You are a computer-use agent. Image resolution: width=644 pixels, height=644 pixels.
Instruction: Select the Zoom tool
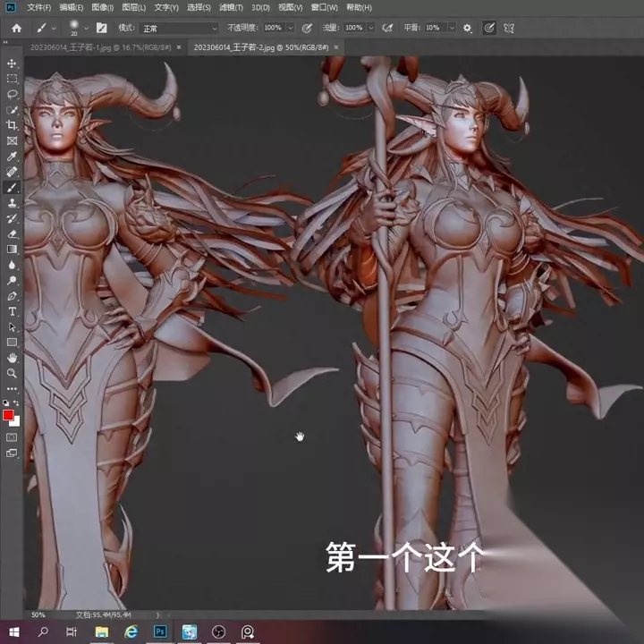12,373
